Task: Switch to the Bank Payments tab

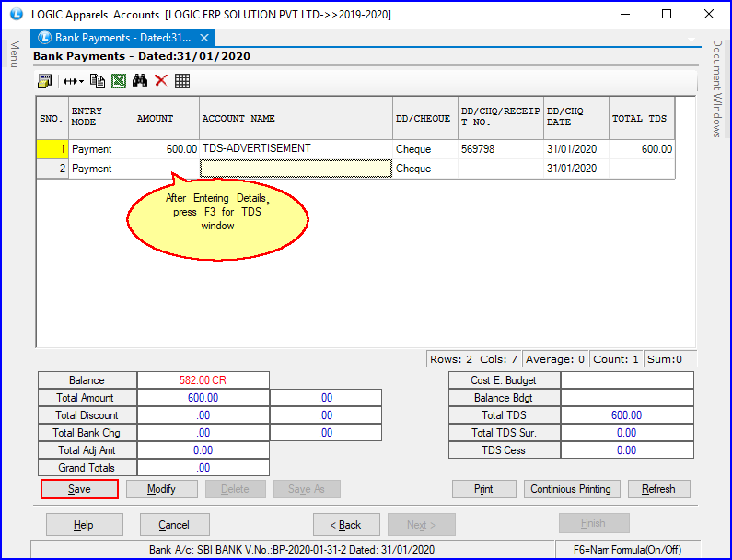Action: tap(122, 38)
